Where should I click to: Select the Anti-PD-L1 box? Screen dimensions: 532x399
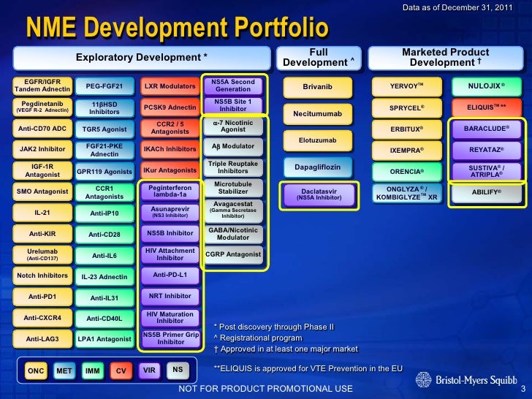(x=170, y=275)
